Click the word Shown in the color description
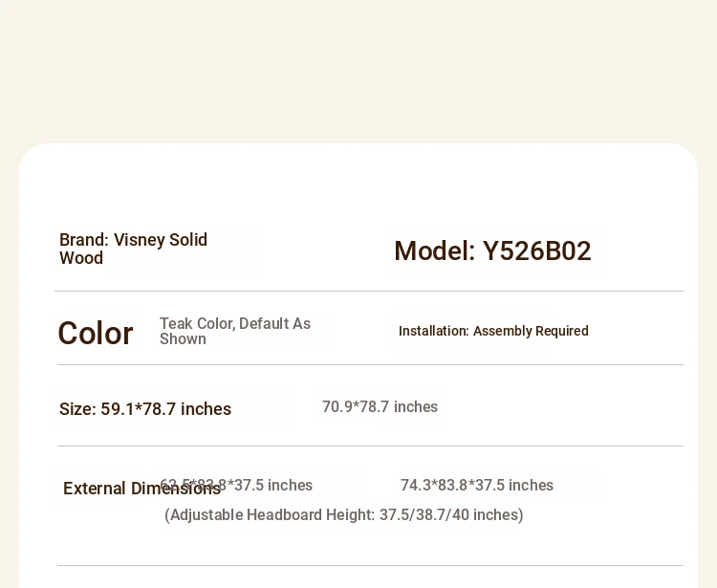717x588 pixels. click(183, 339)
